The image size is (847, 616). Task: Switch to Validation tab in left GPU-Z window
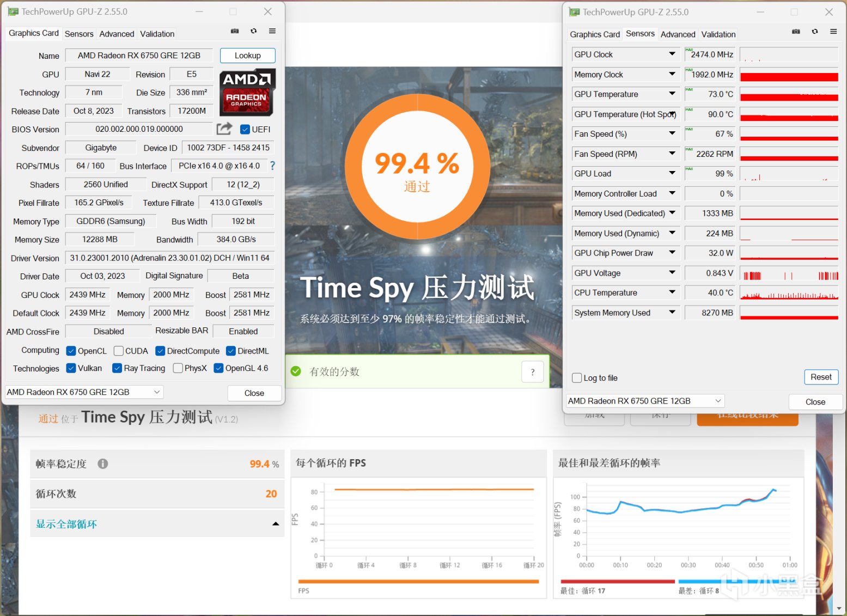[157, 34]
